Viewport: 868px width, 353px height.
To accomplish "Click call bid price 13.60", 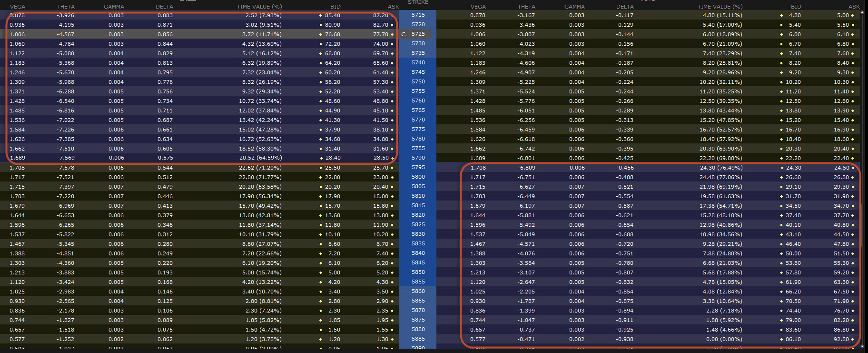I will [333, 215].
